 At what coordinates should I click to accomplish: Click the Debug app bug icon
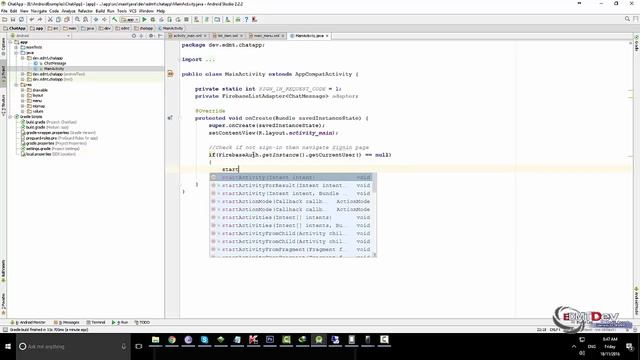tap(153, 20)
